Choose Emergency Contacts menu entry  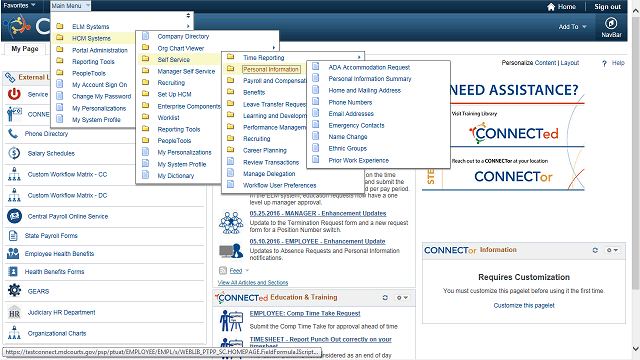click(x=356, y=125)
